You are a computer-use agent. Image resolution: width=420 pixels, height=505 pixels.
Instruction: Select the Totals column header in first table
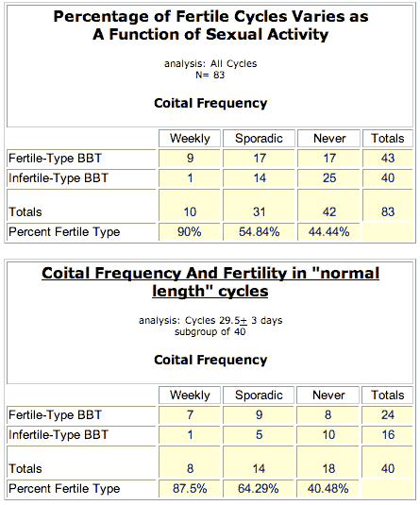click(x=388, y=139)
